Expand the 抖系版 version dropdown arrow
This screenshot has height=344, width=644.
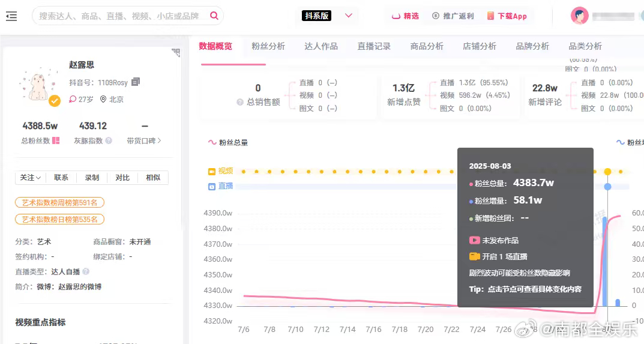click(349, 16)
